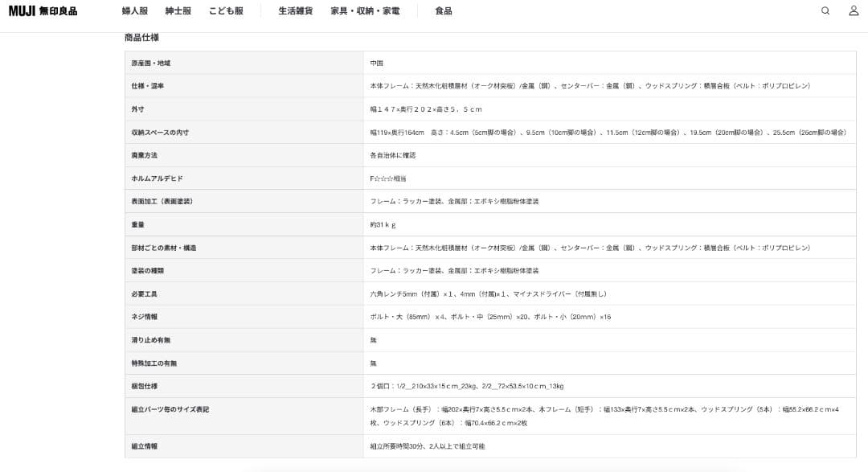The image size is (868, 472).
Task: Open the 食品 menu item
Action: pos(443,11)
